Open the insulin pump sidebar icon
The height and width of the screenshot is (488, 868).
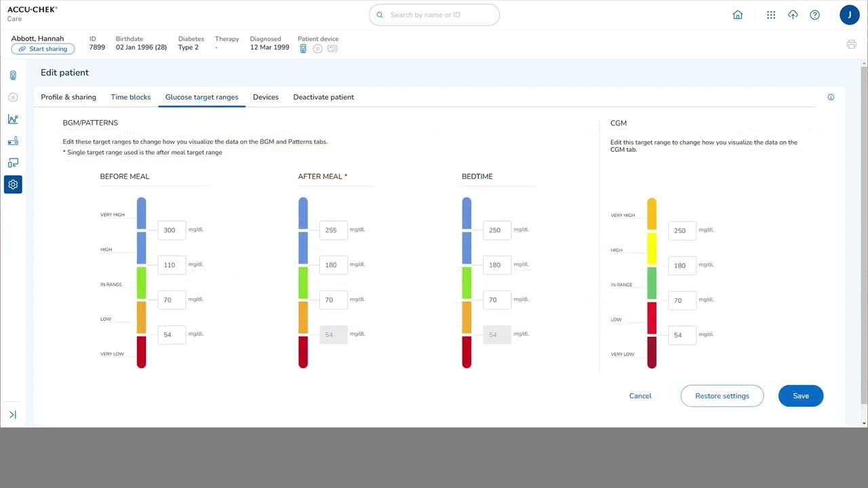[x=13, y=141]
